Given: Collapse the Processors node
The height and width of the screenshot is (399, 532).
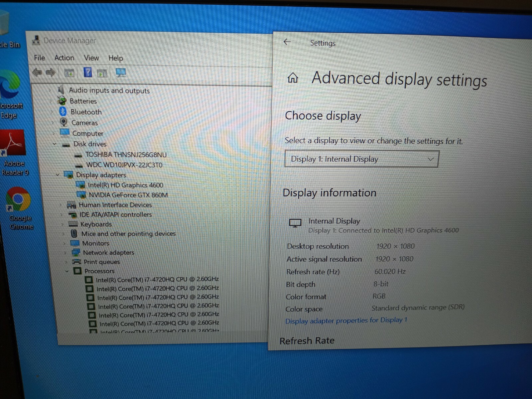Looking at the screenshot, I should tap(67, 271).
